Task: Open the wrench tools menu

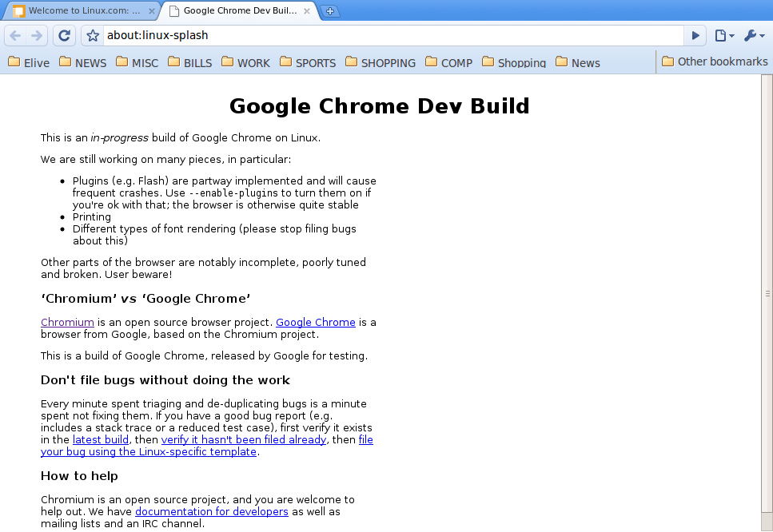Action: pos(755,35)
